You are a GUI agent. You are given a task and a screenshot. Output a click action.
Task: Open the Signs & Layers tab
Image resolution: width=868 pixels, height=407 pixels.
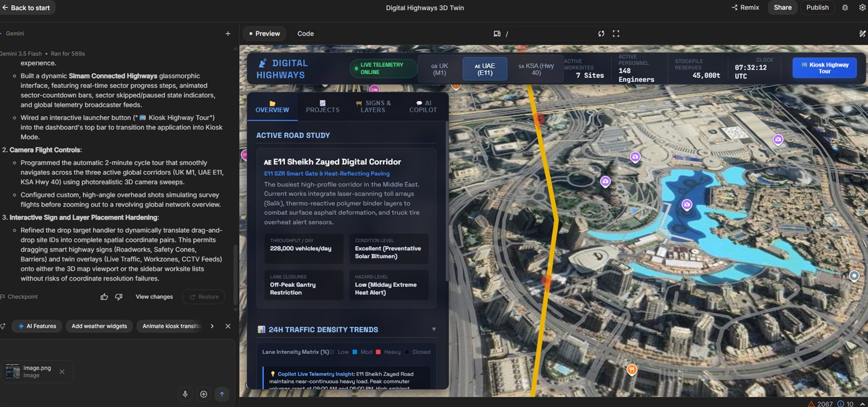click(373, 106)
